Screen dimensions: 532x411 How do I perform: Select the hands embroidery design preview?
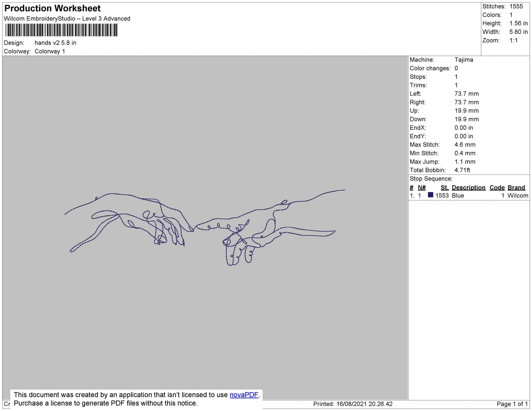[205, 228]
